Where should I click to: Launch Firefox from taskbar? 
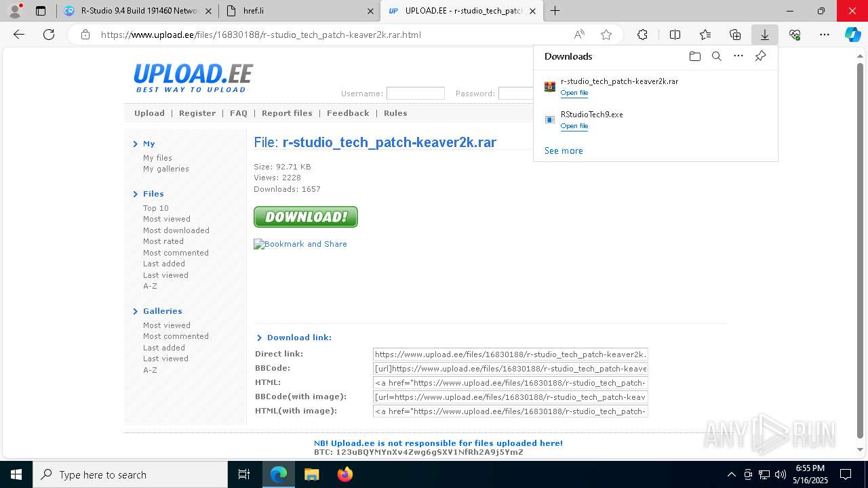click(344, 474)
